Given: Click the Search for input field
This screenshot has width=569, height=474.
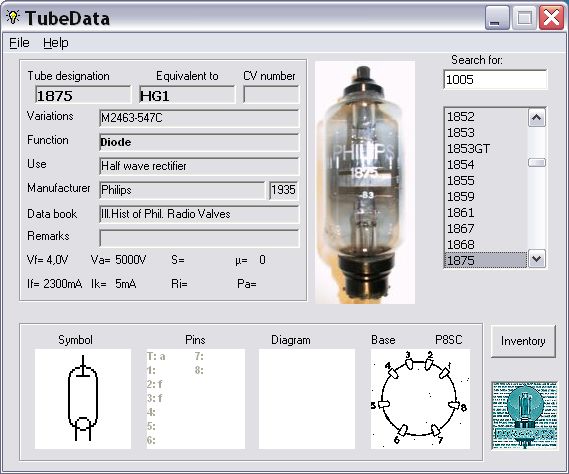Looking at the screenshot, I should pyautogui.click(x=495, y=79).
